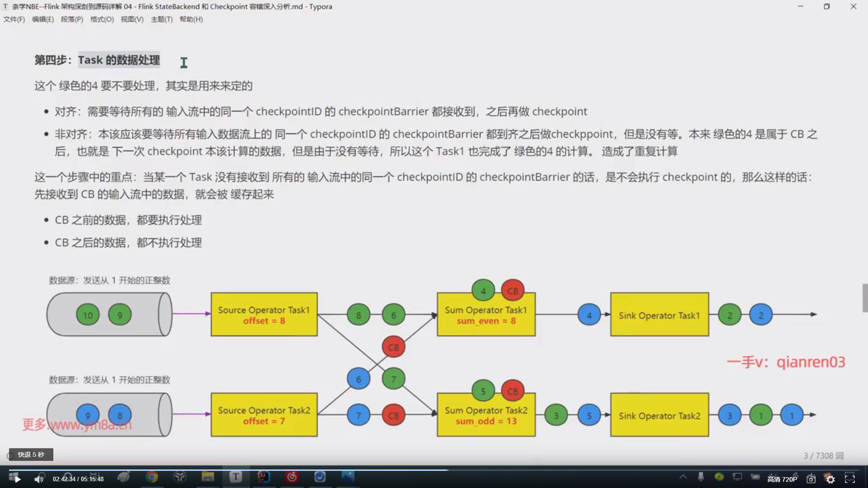Expand the system tray hidden icons
The image size is (868, 488).
(x=684, y=477)
